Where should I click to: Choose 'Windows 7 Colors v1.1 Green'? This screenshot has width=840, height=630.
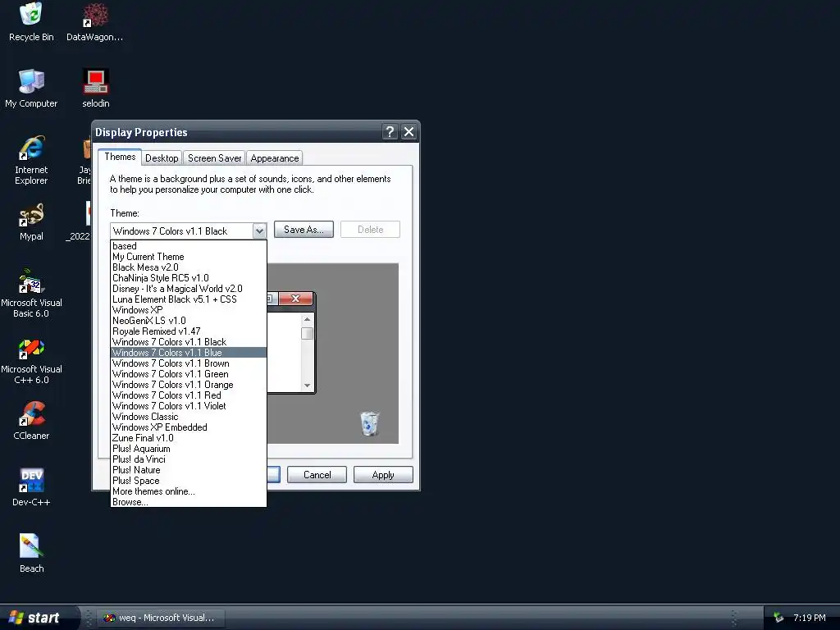189,374
